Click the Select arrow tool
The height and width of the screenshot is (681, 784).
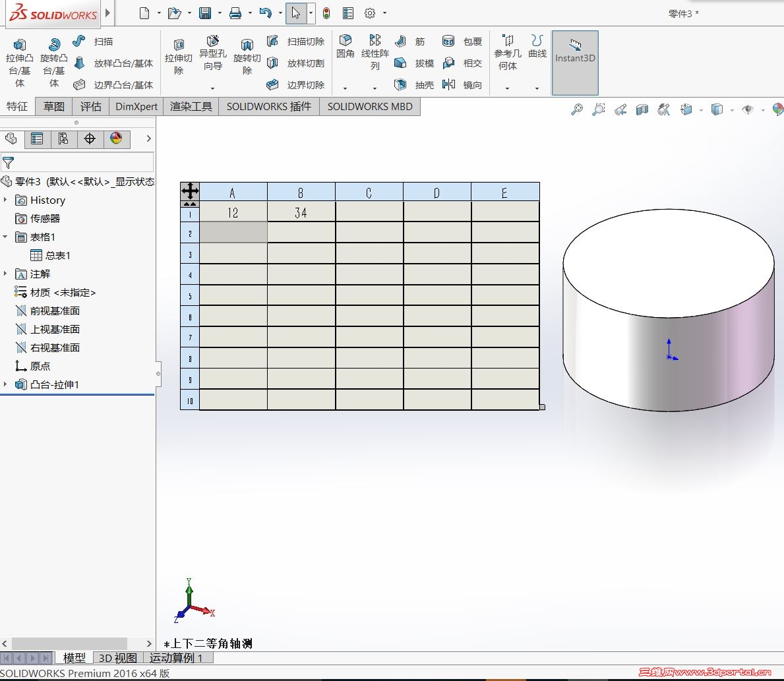pyautogui.click(x=296, y=13)
